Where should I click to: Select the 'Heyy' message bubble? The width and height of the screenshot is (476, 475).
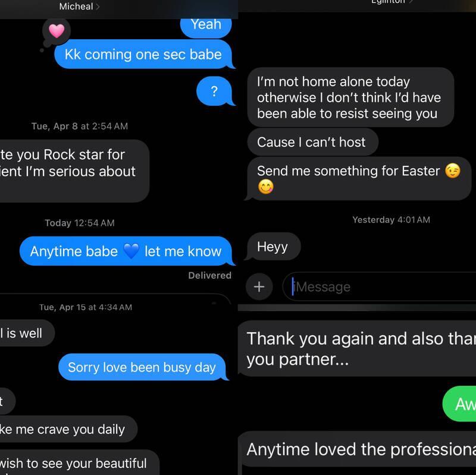(273, 247)
